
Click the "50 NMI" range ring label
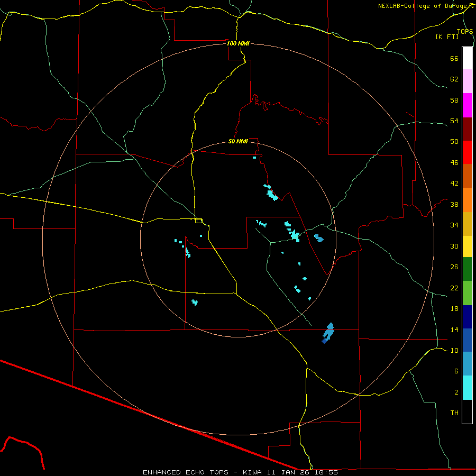pos(238,141)
